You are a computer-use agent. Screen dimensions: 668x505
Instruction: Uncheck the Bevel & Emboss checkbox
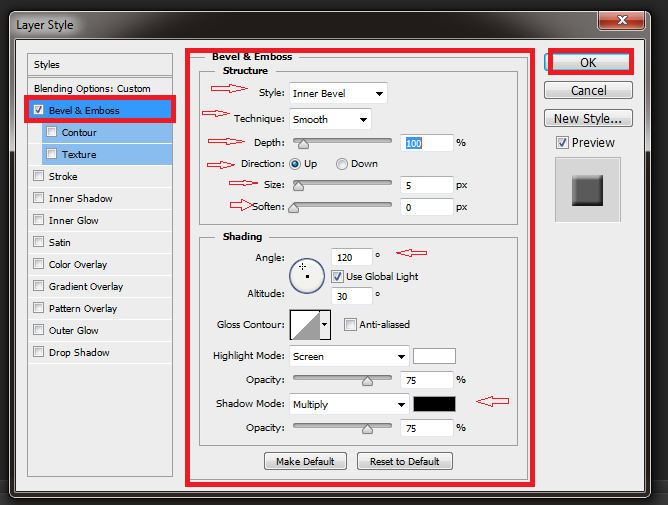pyautogui.click(x=38, y=110)
